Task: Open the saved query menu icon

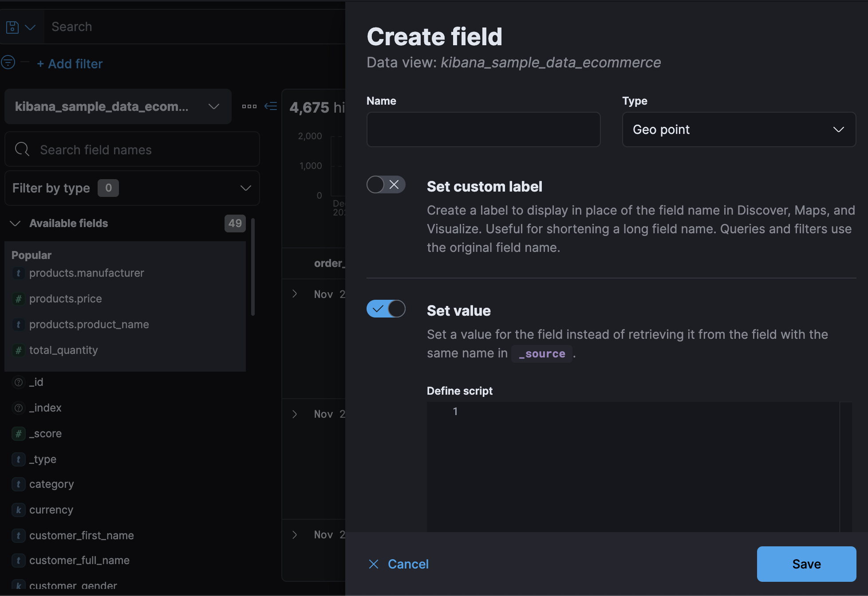Action: pos(20,27)
